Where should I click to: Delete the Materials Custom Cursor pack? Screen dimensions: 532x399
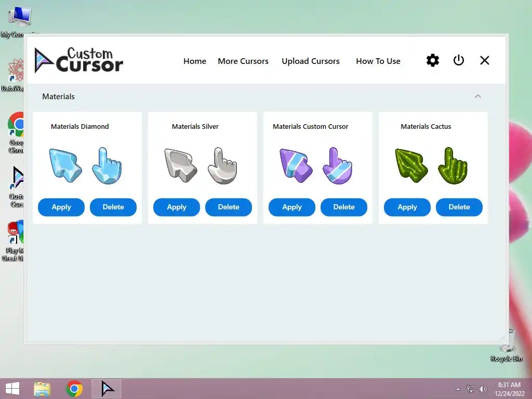coord(344,207)
